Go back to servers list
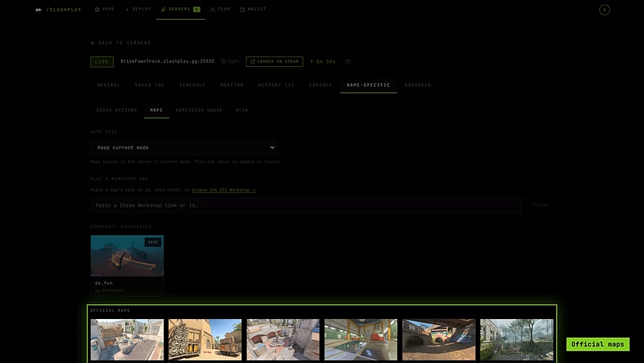This screenshot has width=644, height=363. click(x=121, y=42)
